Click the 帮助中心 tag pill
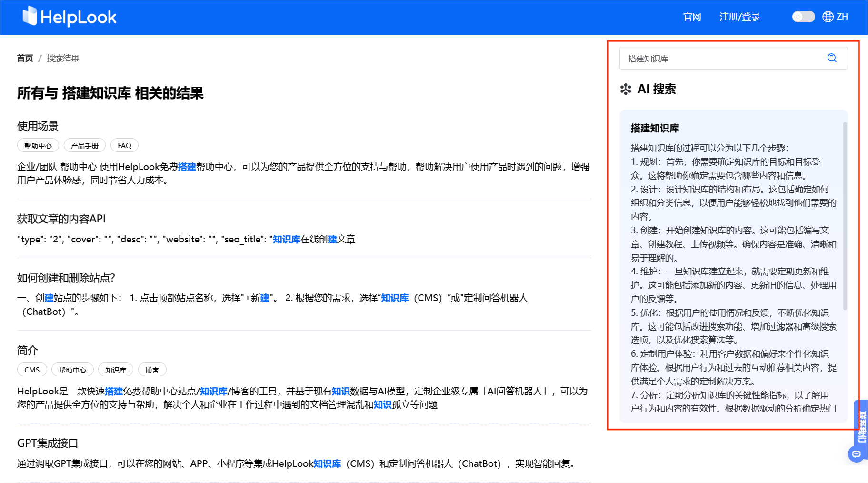The width and height of the screenshot is (868, 483). 38,145
